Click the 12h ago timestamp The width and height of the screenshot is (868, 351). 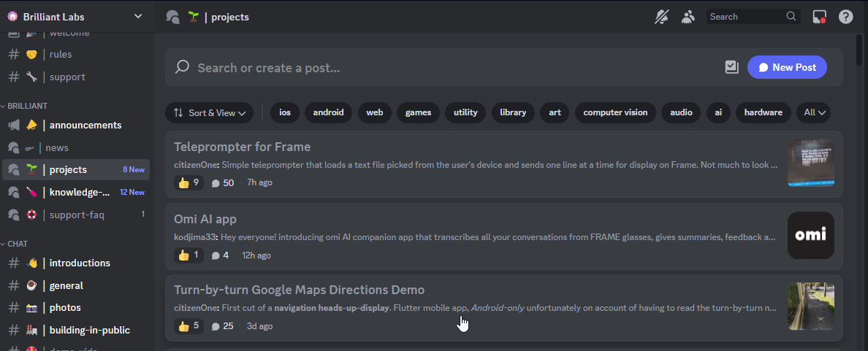[256, 255]
